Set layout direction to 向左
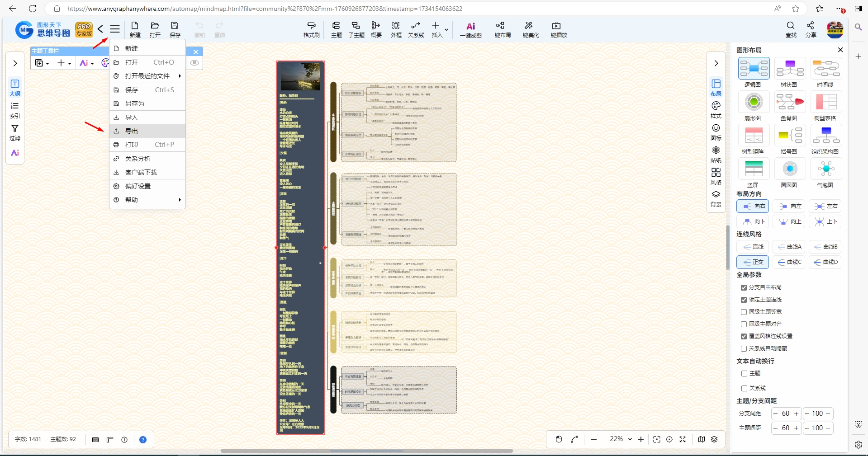The height and width of the screenshot is (456, 868). [x=789, y=206]
